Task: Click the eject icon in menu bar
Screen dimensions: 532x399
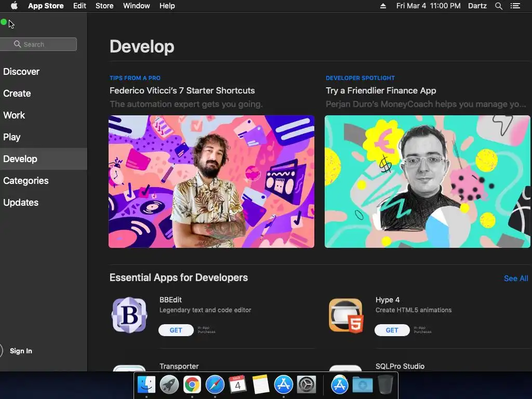Action: pos(383,6)
